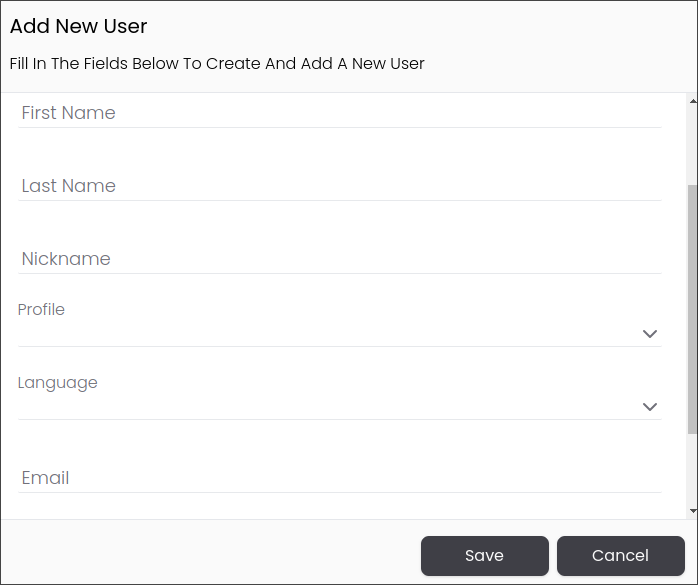698x585 pixels.
Task: Save the new user
Action: tap(485, 556)
